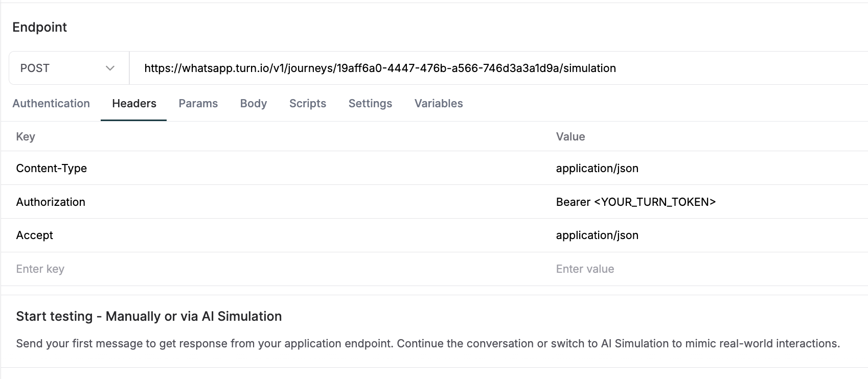Click the Value column header
This screenshot has height=379, width=868.
pos(570,136)
